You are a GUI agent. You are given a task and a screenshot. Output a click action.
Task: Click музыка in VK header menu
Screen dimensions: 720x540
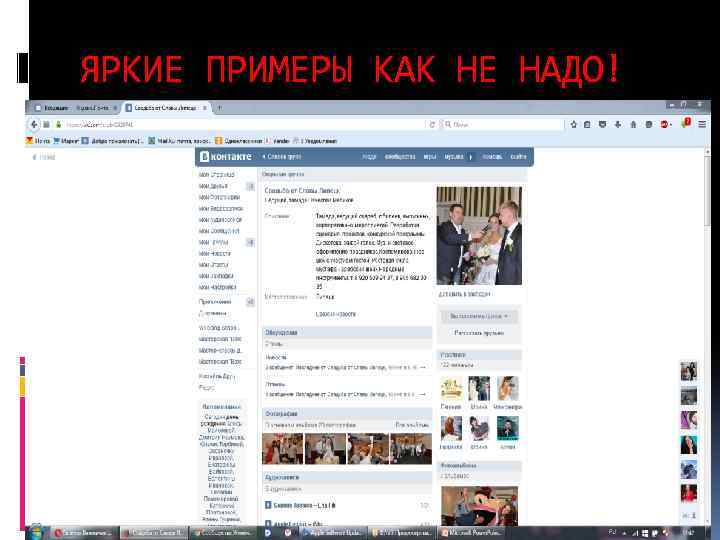tap(454, 157)
